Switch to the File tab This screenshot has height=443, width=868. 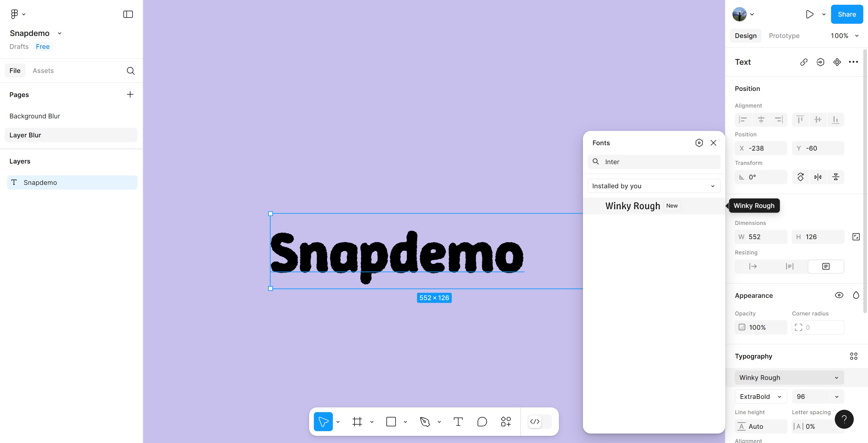point(15,71)
